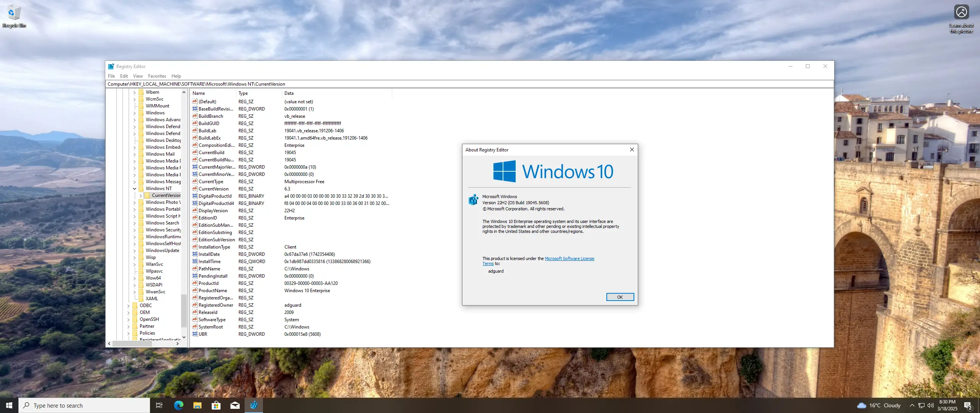Click the ProductName string value icon

pos(194,291)
